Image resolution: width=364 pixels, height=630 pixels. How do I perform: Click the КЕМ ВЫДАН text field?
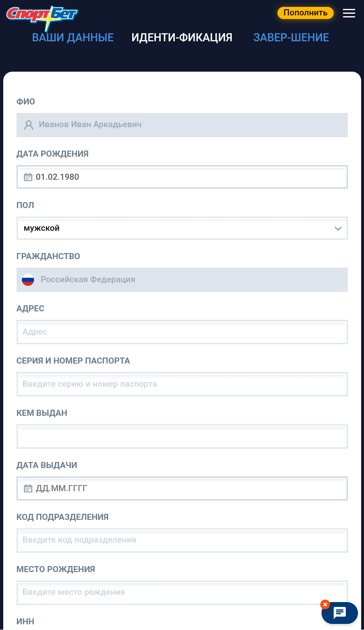point(182,436)
